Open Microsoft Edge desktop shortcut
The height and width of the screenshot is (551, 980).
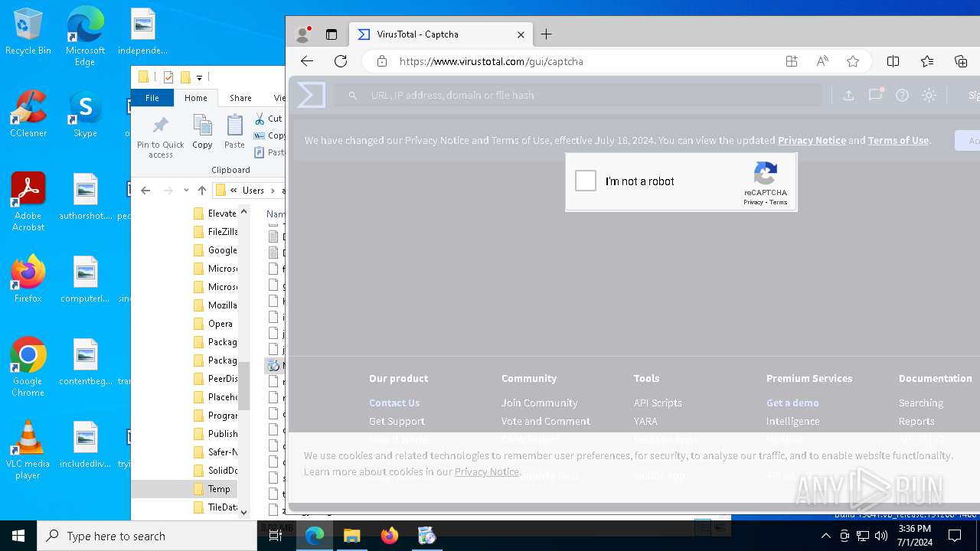pos(85,37)
